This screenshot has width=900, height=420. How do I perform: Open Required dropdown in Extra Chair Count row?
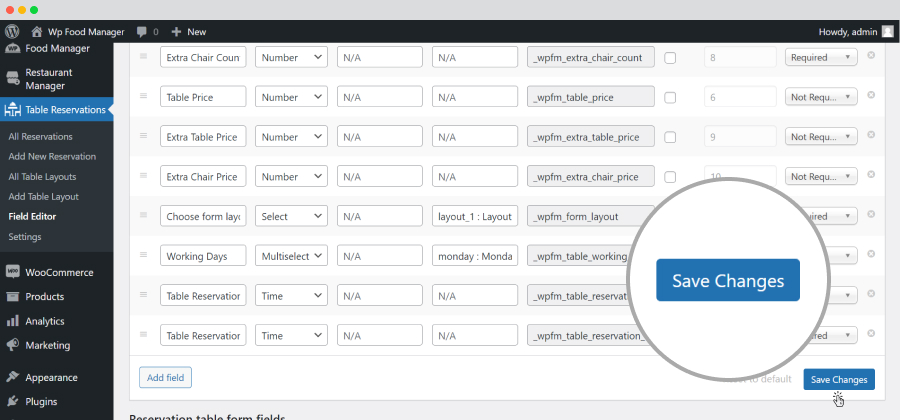tap(821, 57)
